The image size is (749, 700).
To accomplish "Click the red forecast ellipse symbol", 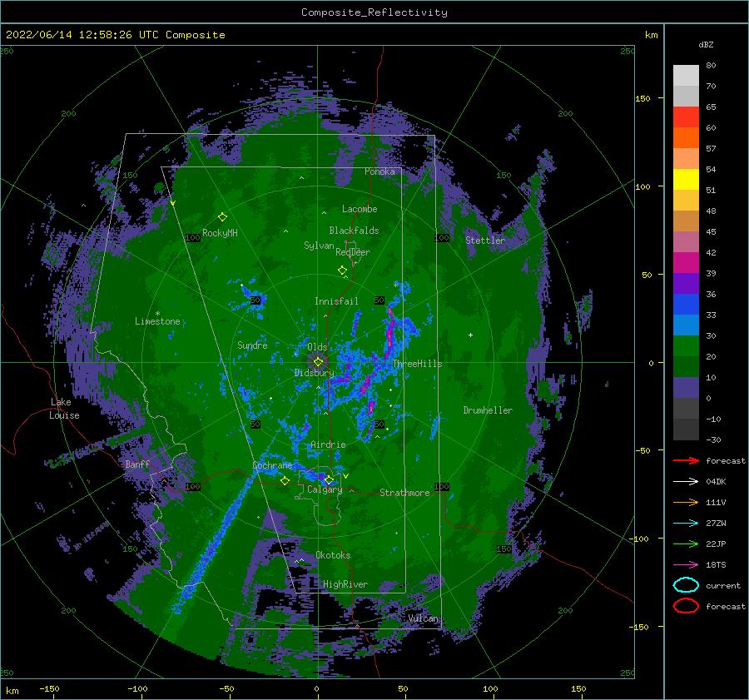I will [x=686, y=606].
